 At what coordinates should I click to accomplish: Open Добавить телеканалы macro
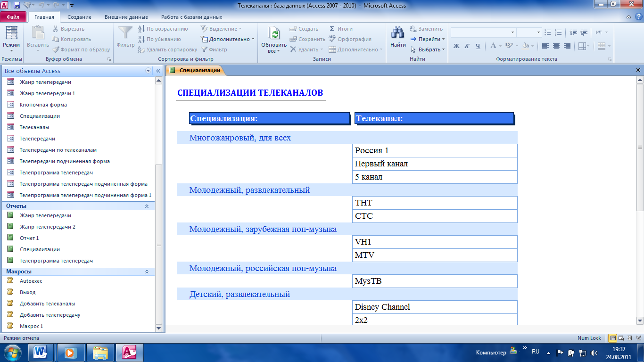(47, 304)
